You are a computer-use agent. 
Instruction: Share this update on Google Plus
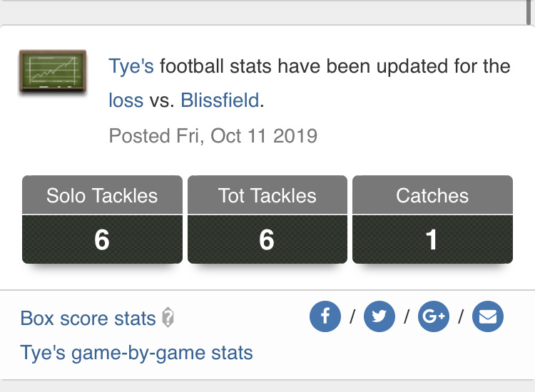tap(433, 317)
